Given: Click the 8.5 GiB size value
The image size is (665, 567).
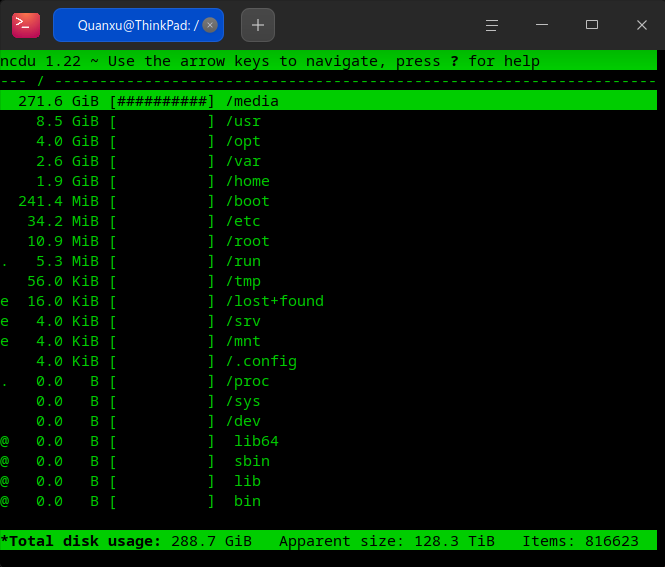Looking at the screenshot, I should click(x=67, y=121).
